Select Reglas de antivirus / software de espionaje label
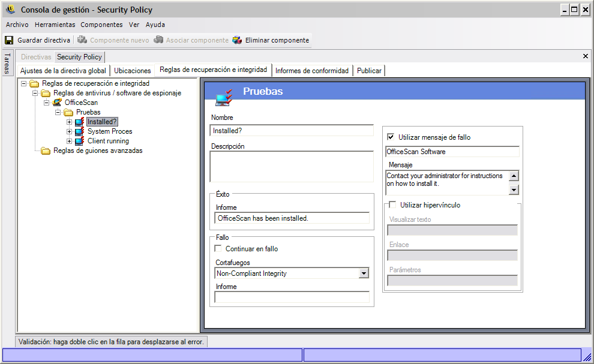 pos(117,93)
